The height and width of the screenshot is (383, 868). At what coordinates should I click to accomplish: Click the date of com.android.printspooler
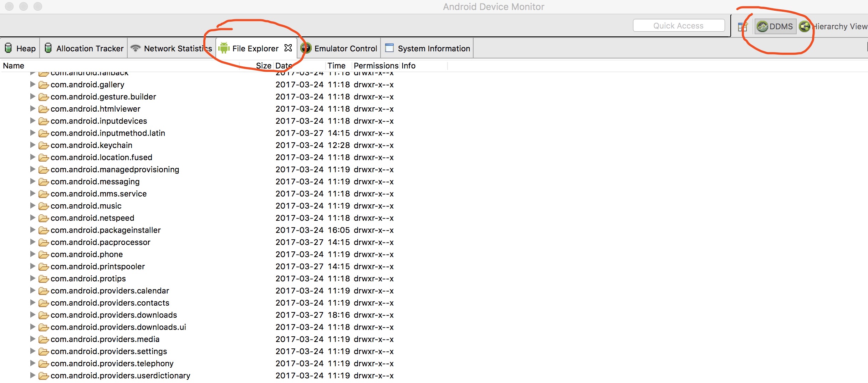pyautogui.click(x=299, y=266)
